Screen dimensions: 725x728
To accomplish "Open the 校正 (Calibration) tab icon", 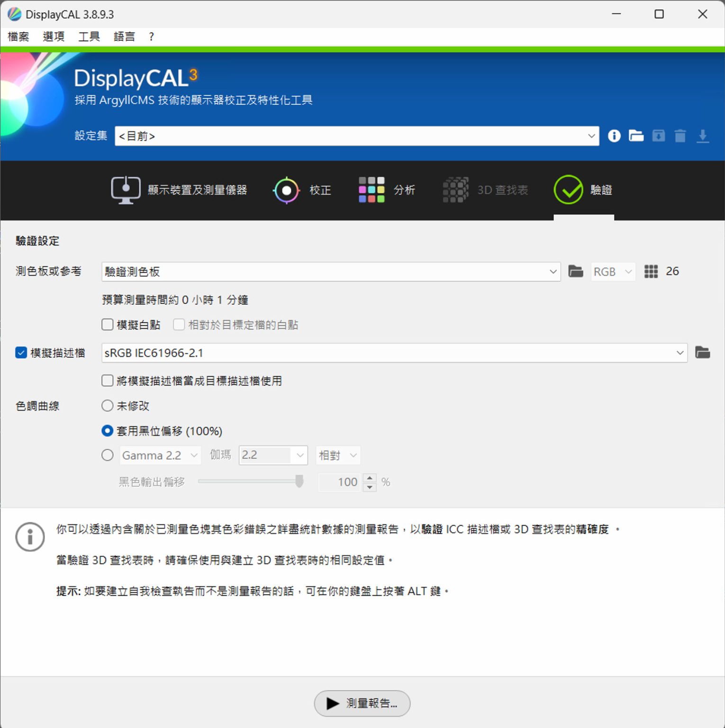I will pyautogui.click(x=287, y=190).
